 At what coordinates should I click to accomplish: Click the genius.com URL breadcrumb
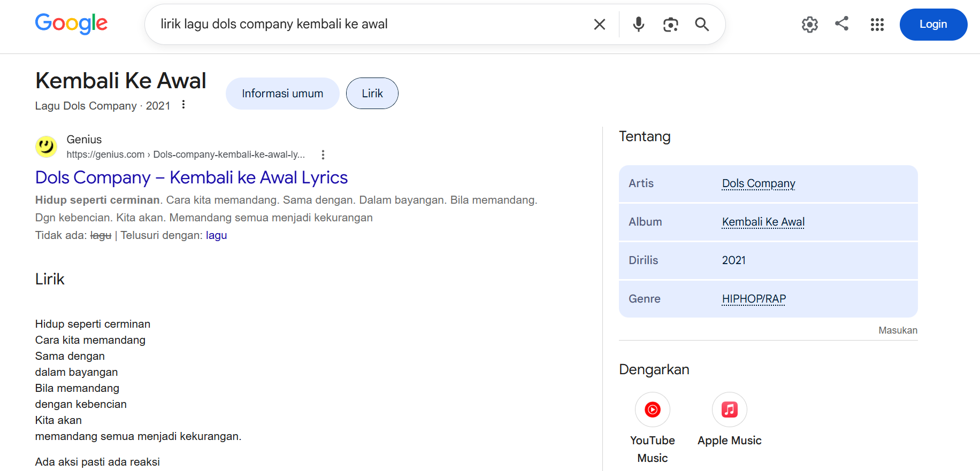[186, 155]
